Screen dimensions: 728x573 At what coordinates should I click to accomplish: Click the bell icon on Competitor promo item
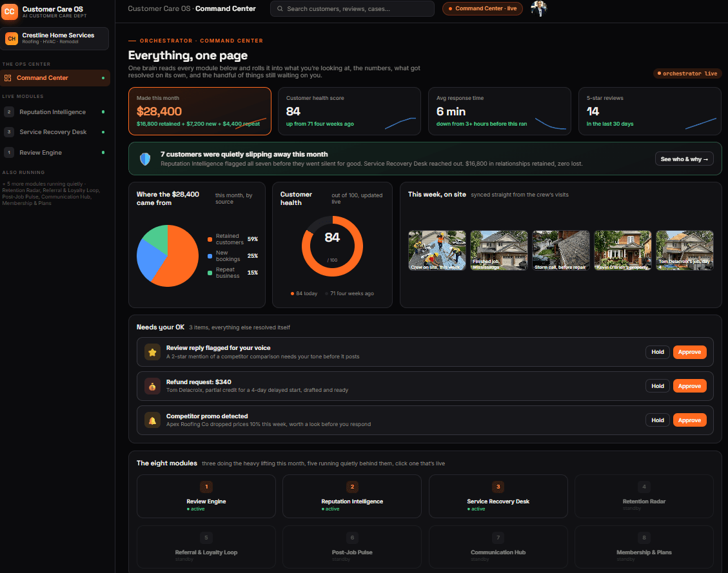click(152, 420)
